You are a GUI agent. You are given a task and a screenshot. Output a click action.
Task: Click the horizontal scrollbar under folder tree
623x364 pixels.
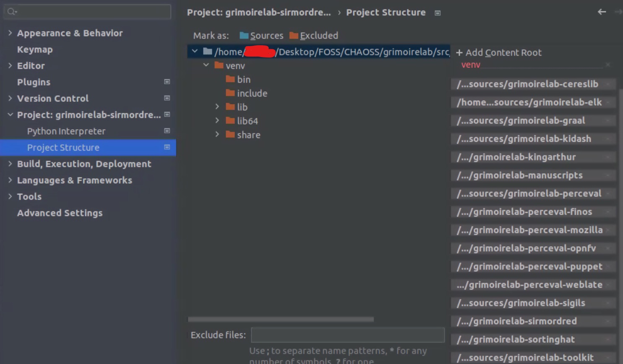click(281, 319)
